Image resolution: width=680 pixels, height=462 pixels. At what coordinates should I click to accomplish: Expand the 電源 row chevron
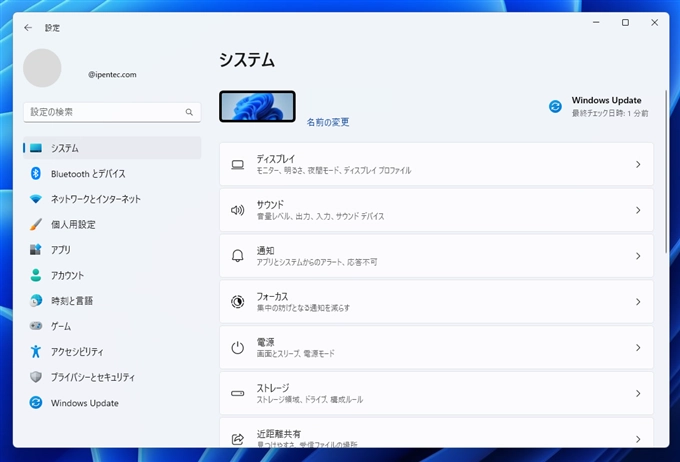(638, 347)
